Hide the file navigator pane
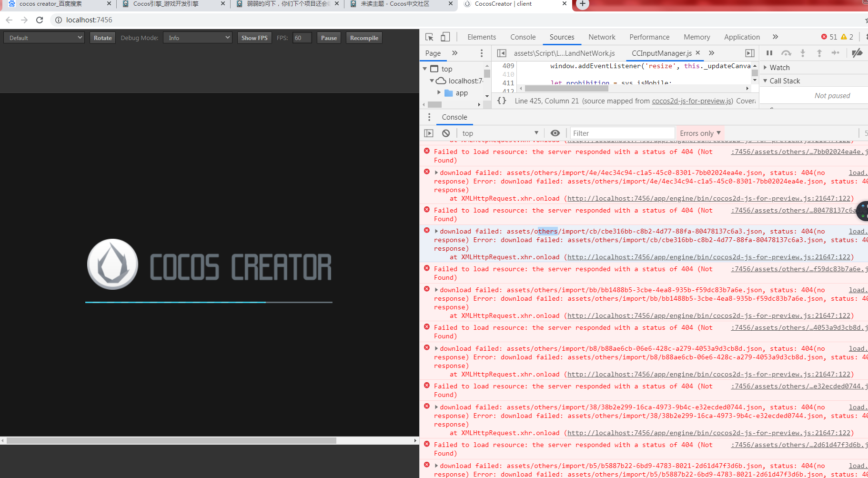Image resolution: width=868 pixels, height=478 pixels. pos(502,53)
